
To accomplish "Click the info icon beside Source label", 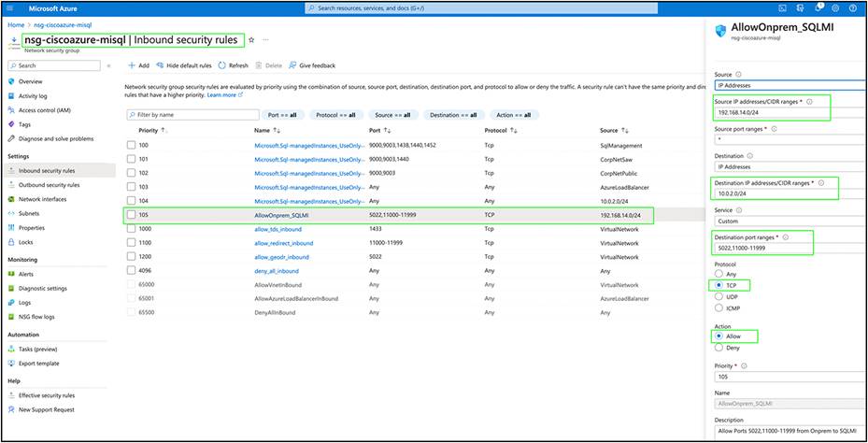I will coord(738,74).
